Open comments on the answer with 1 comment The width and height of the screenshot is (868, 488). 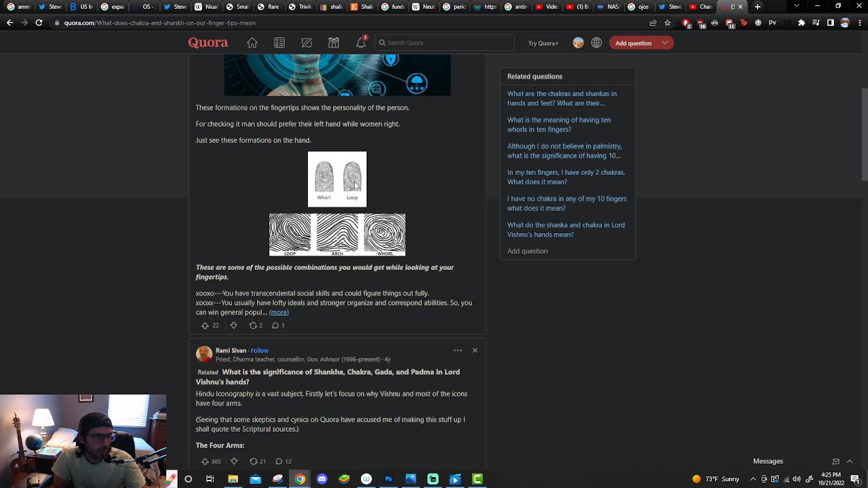(x=278, y=325)
